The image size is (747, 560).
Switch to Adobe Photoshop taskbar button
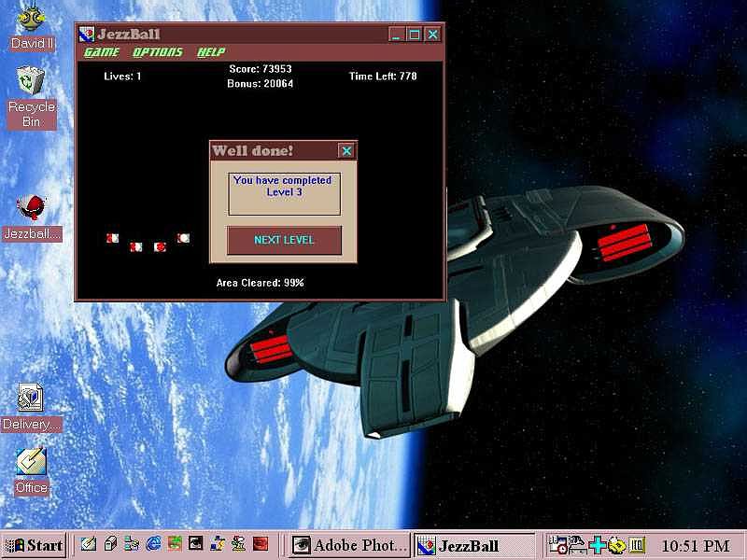(x=350, y=545)
